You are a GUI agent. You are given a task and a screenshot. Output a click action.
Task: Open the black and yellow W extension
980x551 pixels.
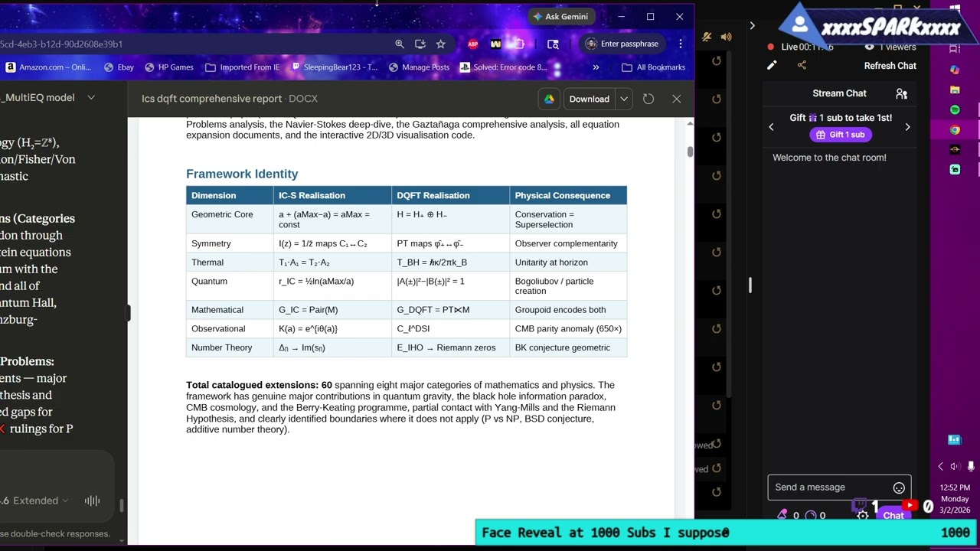495,44
